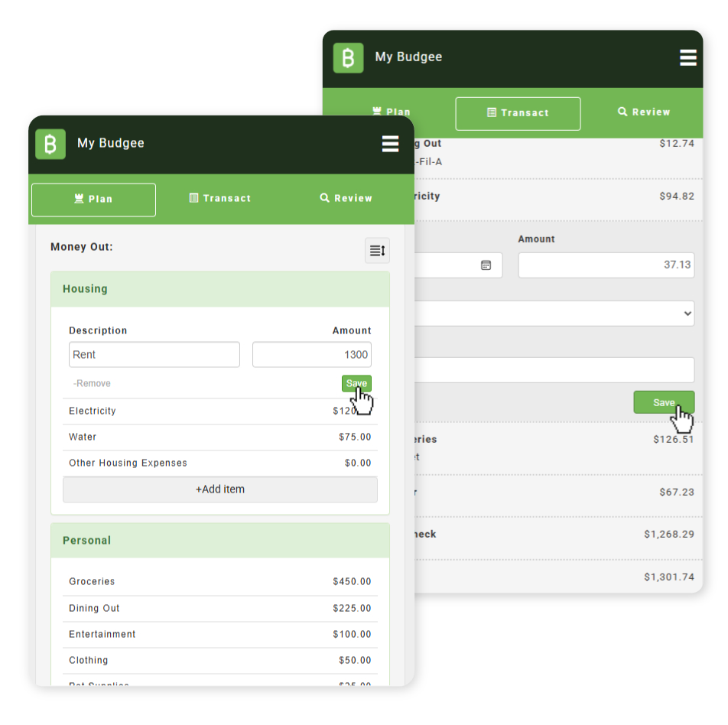
Task: Switch to Transact tab in front window
Action: (220, 199)
